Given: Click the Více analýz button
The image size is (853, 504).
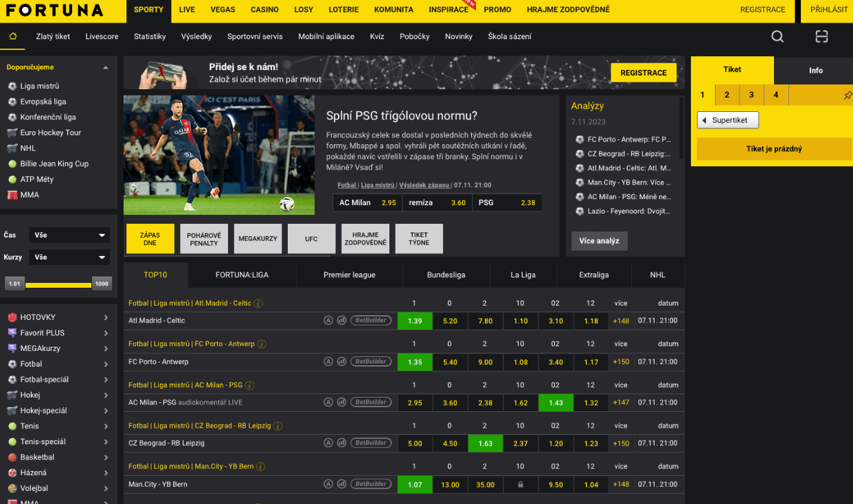Looking at the screenshot, I should click(599, 241).
